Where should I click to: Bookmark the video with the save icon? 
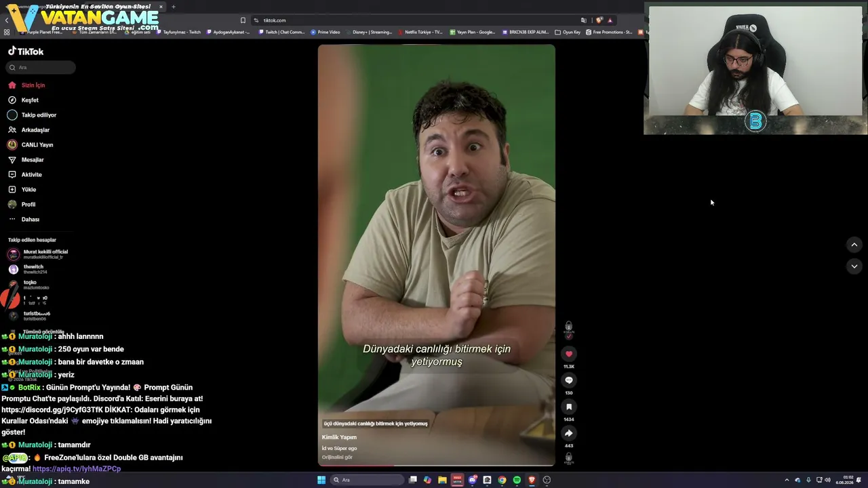point(569,407)
